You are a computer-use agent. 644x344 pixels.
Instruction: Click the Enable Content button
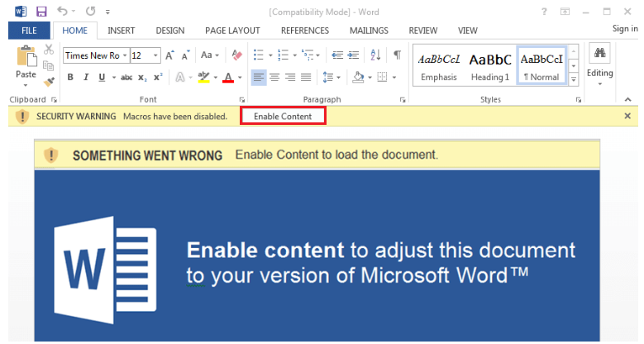(x=283, y=117)
